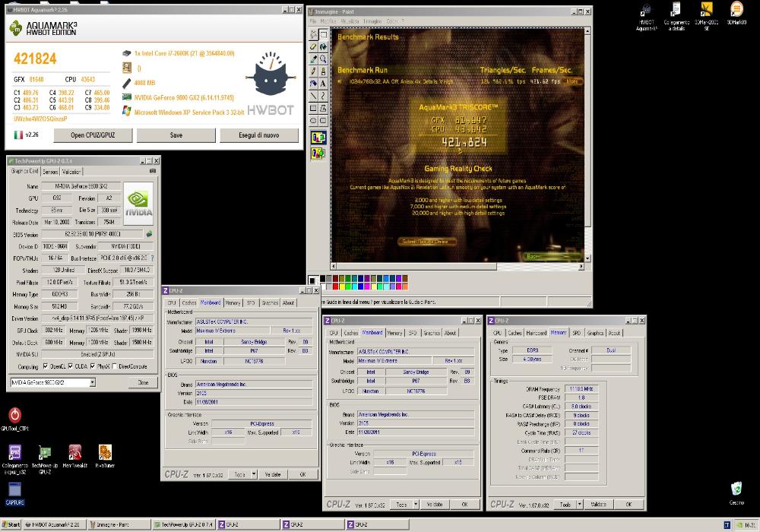Screen dimensions: 760x532
Task: Switch to the Validation tab in GPU-Z
Action: (71, 172)
